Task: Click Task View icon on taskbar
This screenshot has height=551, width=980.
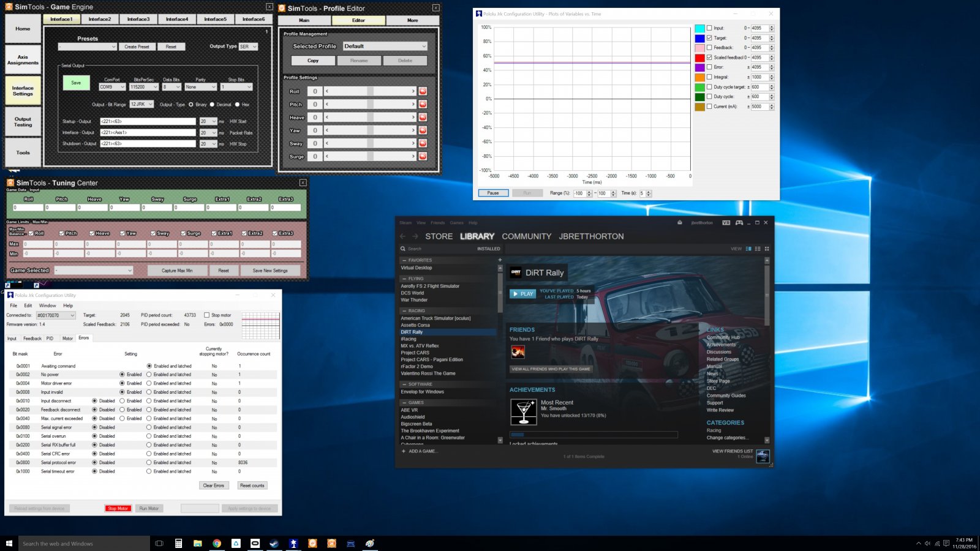Action: [159, 543]
